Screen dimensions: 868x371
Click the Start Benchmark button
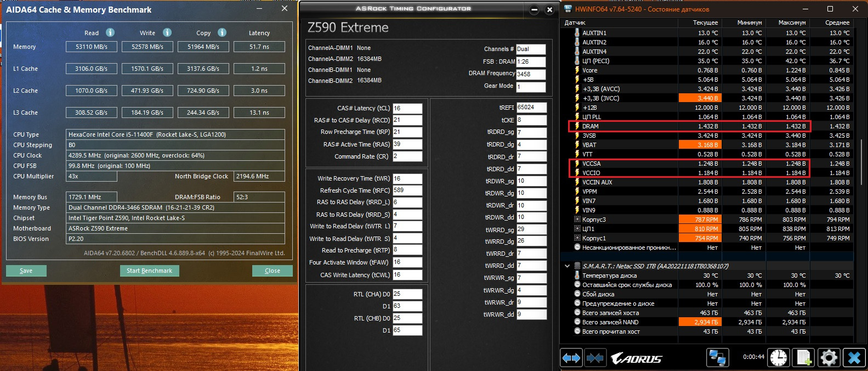pos(149,271)
